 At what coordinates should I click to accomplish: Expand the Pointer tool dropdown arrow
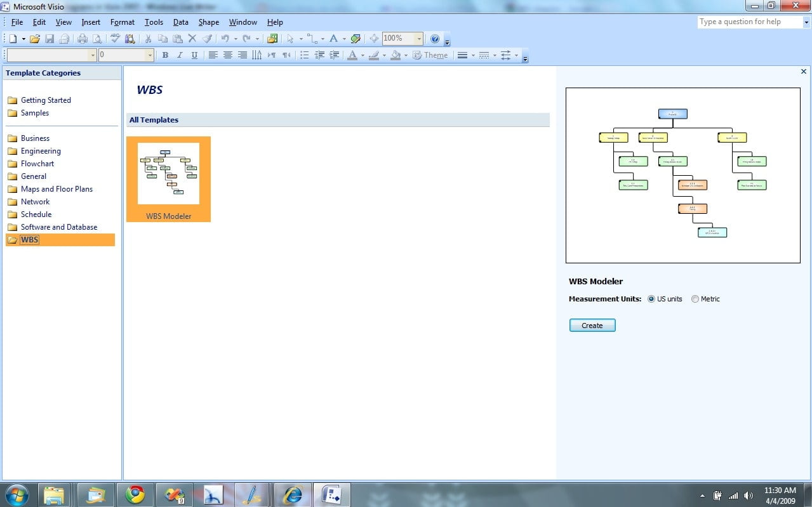click(301, 39)
